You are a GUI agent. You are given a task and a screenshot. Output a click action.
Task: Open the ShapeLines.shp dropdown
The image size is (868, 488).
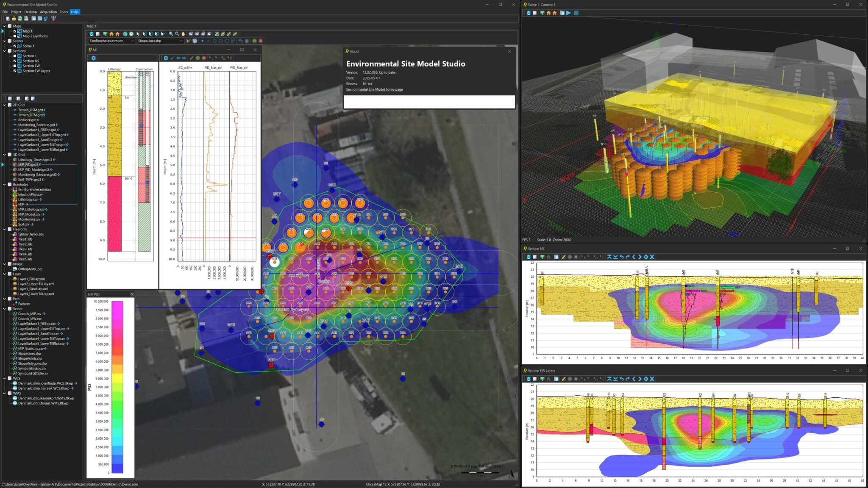point(181,41)
